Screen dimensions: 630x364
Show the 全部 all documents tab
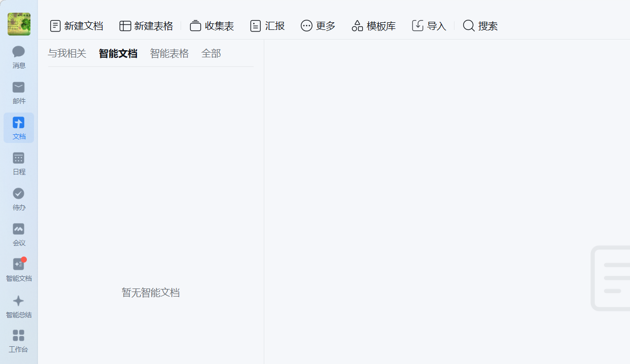pyautogui.click(x=211, y=54)
